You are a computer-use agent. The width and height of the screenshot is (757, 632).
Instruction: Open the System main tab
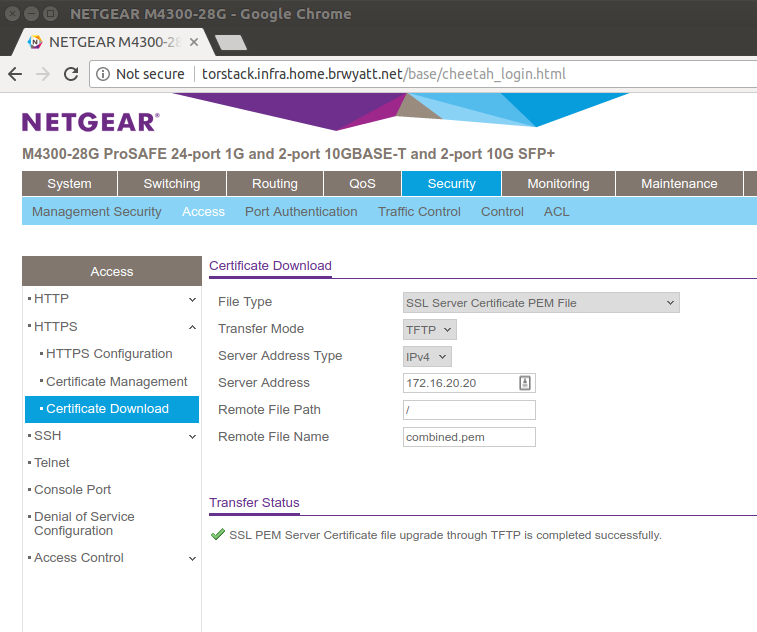click(70, 183)
